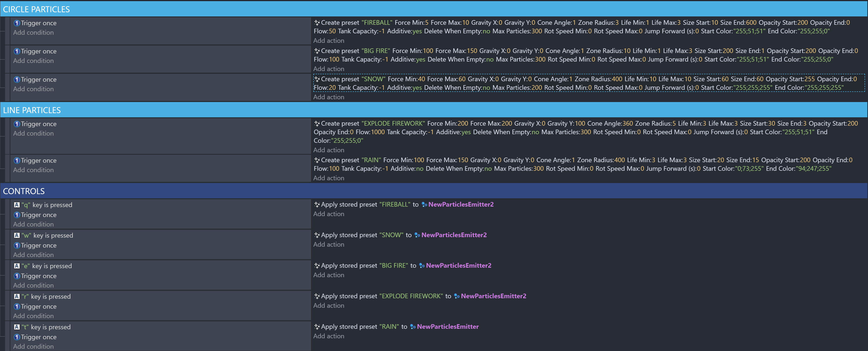This screenshot has width=868, height=351.
Task: Click the keyboard icon for the "e" key condition
Action: [x=17, y=266]
